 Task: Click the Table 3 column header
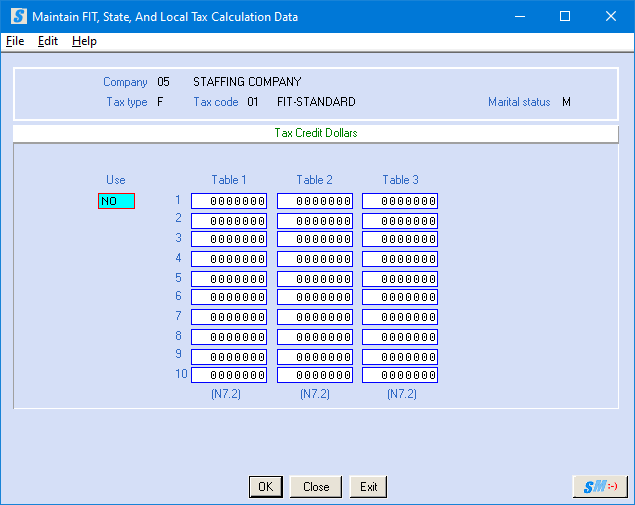pyautogui.click(x=401, y=180)
